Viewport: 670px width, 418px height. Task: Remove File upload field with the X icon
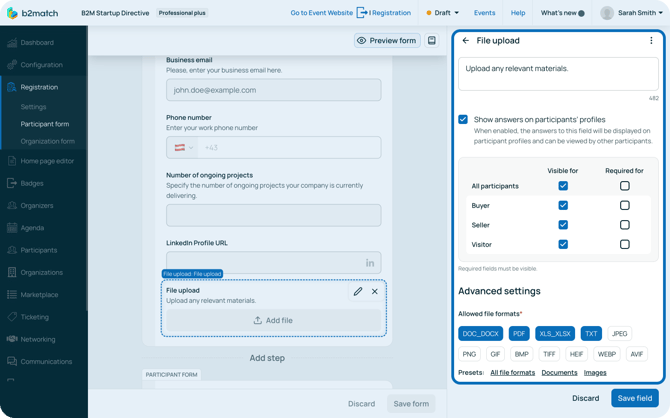(375, 292)
